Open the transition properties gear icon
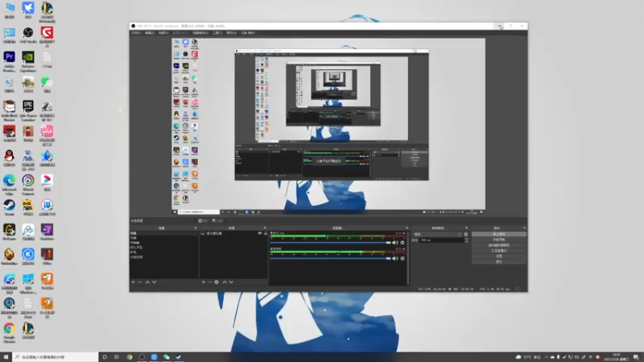This screenshot has height=362, width=644. coord(466,234)
